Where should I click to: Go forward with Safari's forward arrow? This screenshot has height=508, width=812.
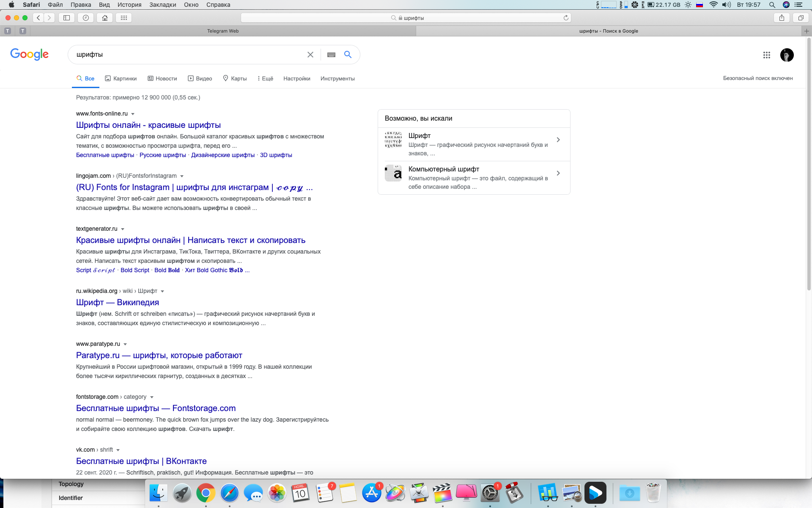point(49,18)
